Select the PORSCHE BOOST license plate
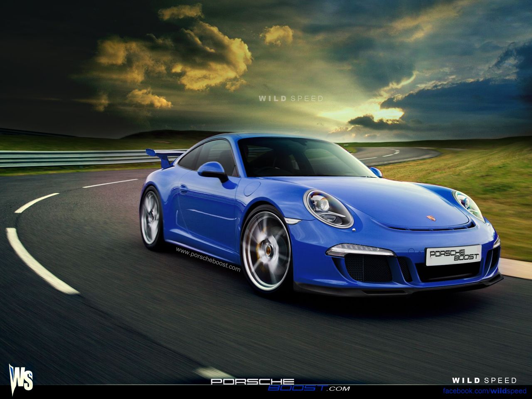Viewport: 532px width, 399px height. 454,254
